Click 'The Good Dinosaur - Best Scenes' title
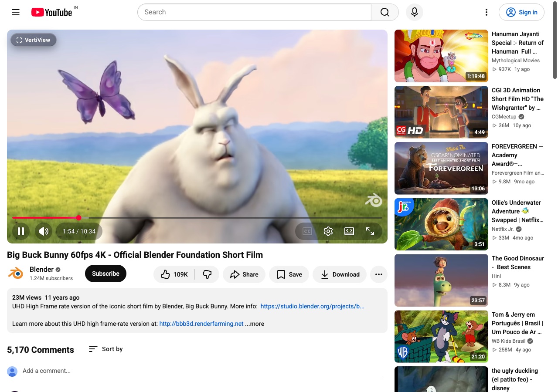 pos(517,263)
